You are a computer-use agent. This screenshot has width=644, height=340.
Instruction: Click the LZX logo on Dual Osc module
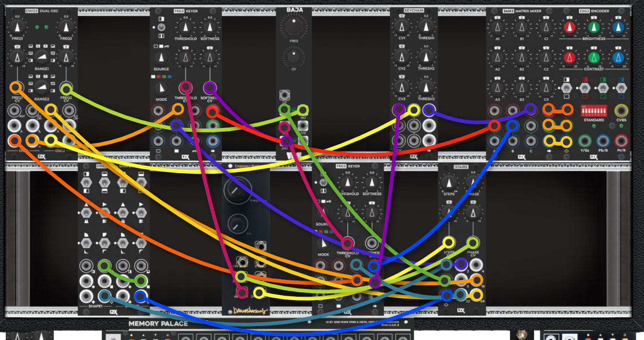[42, 156]
